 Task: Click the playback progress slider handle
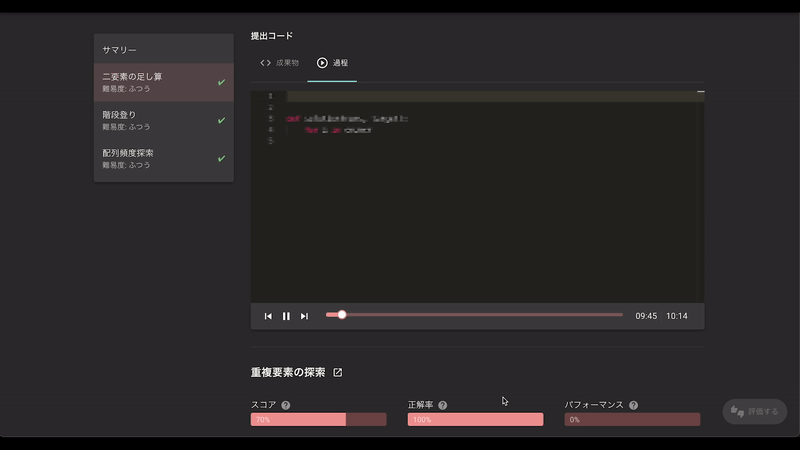pos(342,315)
